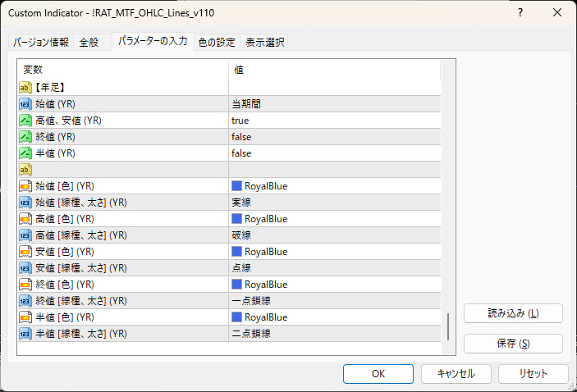Click the color icon beside 半値 [色] (YR)
Viewport: 577px width, 392px height.
[25, 317]
